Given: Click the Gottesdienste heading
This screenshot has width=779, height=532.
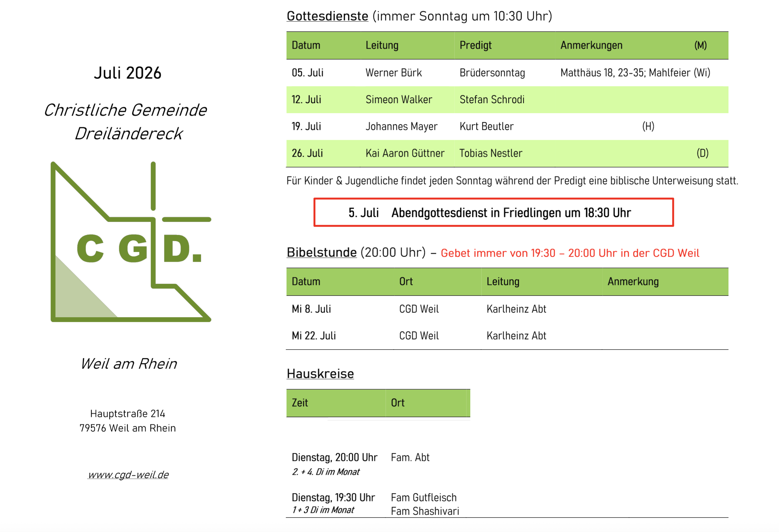Looking at the screenshot, I should coord(327,16).
